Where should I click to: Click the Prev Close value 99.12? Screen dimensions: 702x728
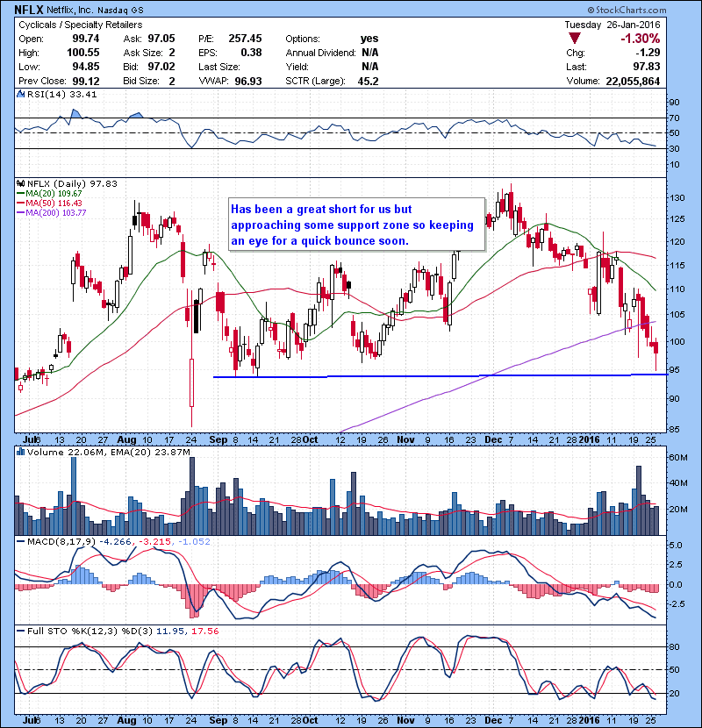tap(86, 82)
